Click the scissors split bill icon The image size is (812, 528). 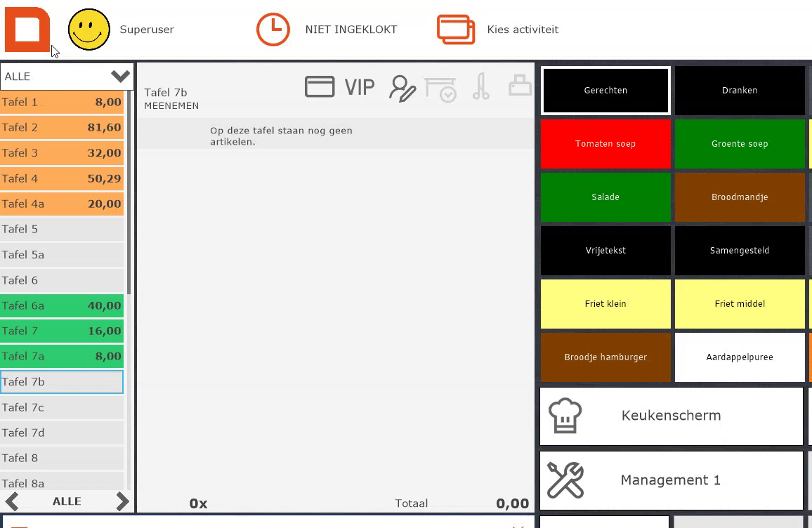(x=481, y=87)
